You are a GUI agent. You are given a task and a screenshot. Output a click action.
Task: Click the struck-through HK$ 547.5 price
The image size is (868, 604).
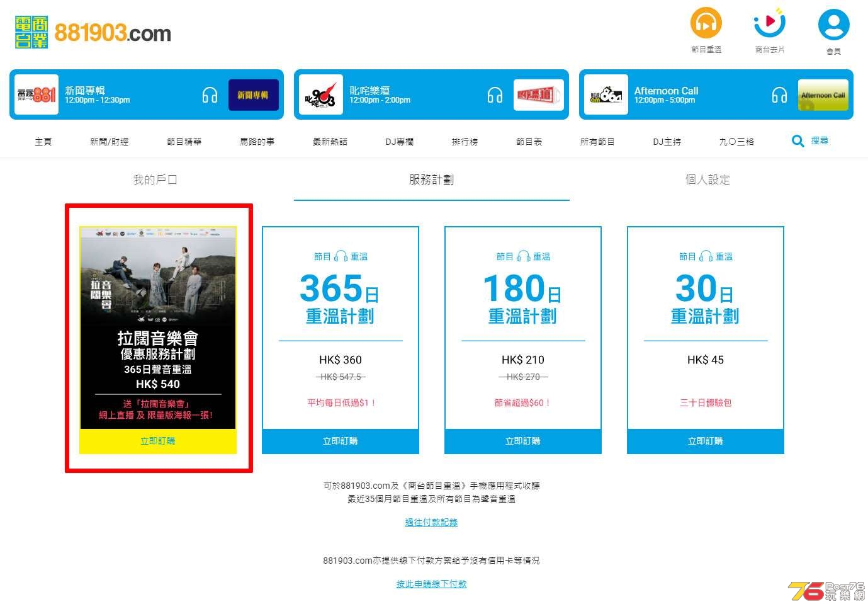point(341,377)
